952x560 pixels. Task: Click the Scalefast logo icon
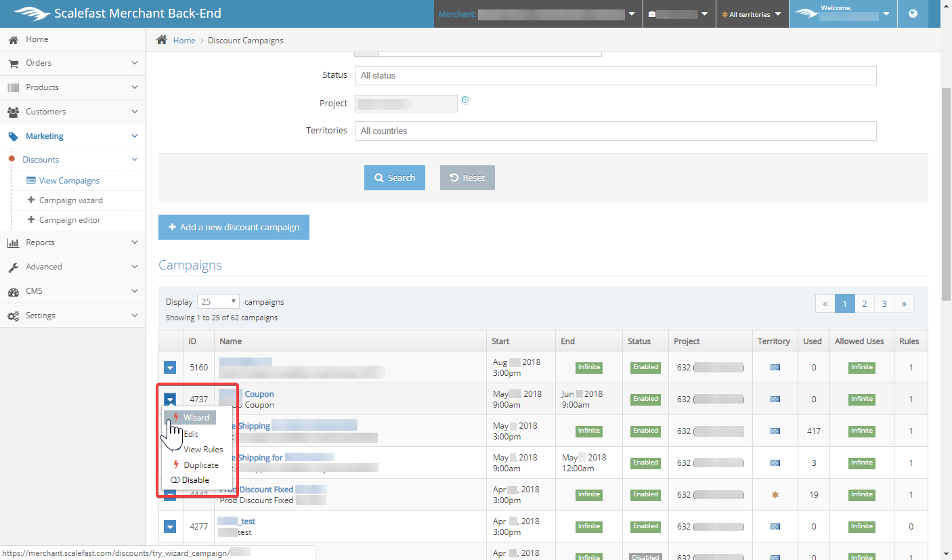click(x=31, y=14)
